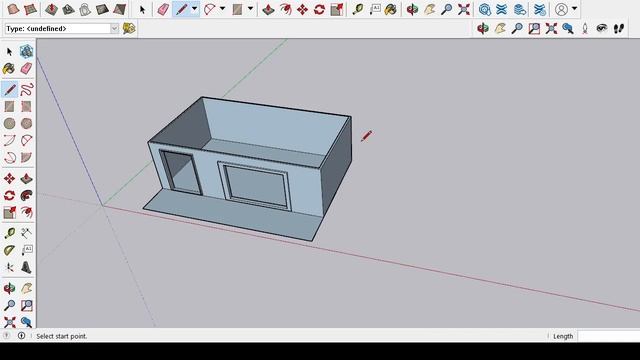Open the Extension Manager
640x360 pixels.
click(x=540, y=9)
